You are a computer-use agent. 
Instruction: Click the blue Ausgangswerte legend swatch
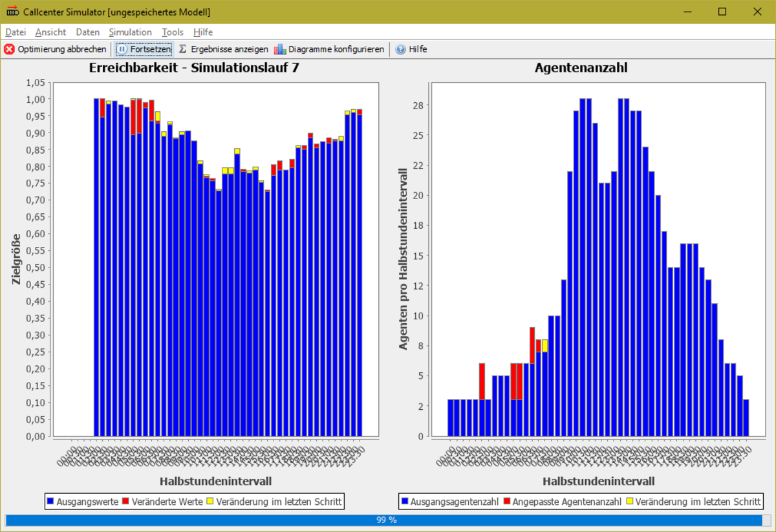click(50, 501)
